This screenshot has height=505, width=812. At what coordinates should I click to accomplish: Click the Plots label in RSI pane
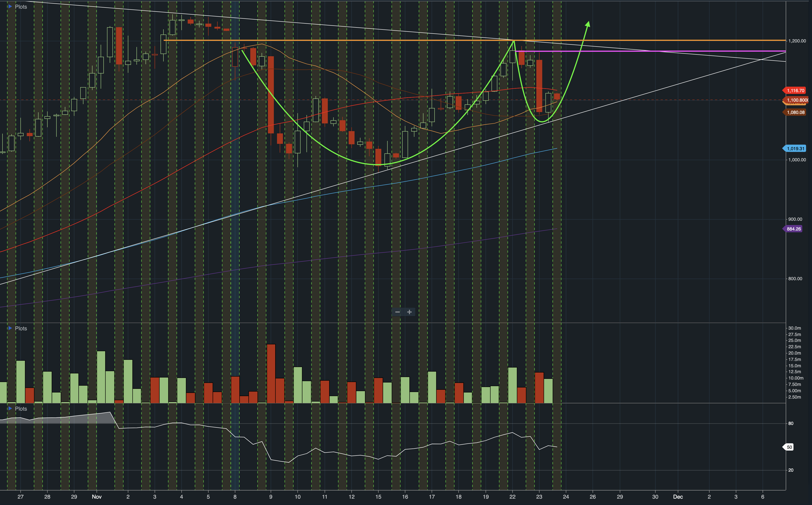[x=21, y=409]
